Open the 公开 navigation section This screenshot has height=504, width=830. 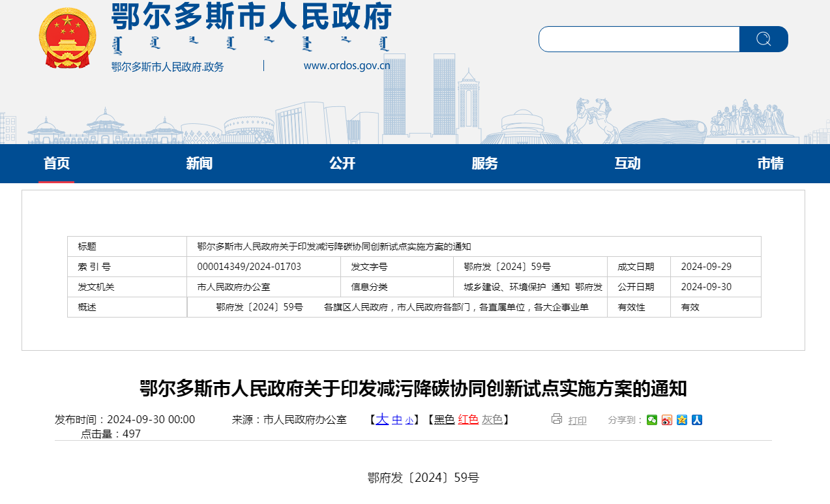coord(342,164)
